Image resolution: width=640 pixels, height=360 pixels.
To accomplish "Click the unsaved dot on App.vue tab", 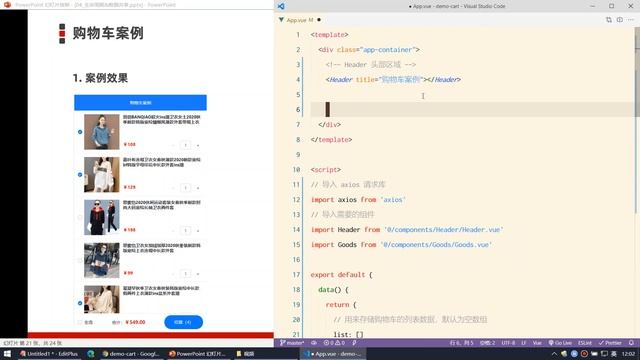I will pyautogui.click(x=319, y=20).
